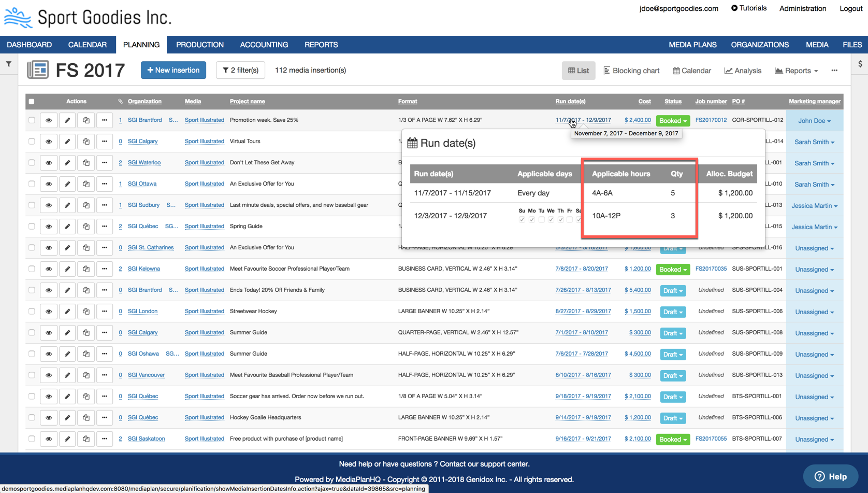Open John Doe marketing manager dropdown

coord(814,121)
